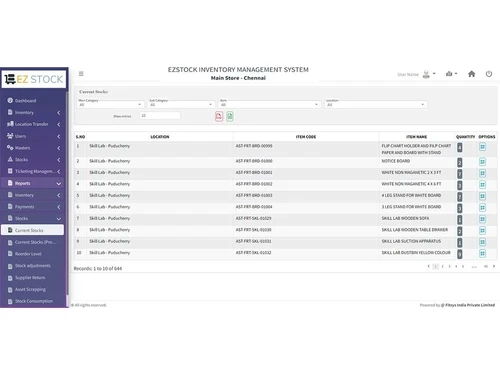
Task: Export table using the green Excel icon
Action: pos(230,116)
